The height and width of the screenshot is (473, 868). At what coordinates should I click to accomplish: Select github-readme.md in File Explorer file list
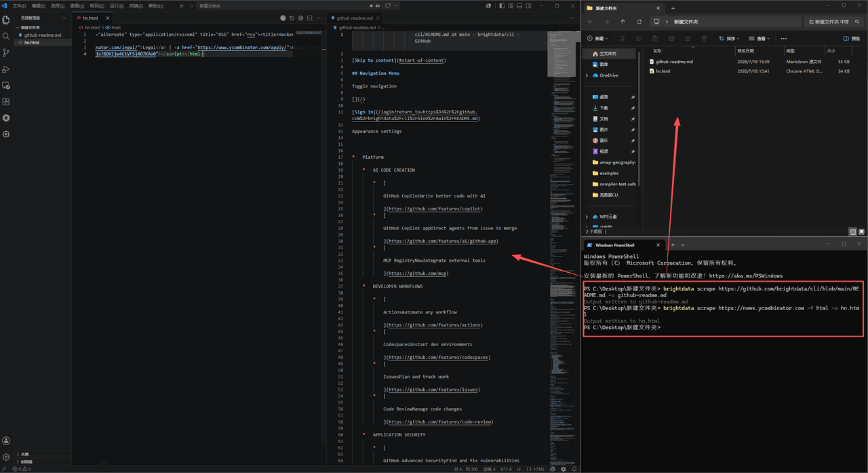point(674,62)
